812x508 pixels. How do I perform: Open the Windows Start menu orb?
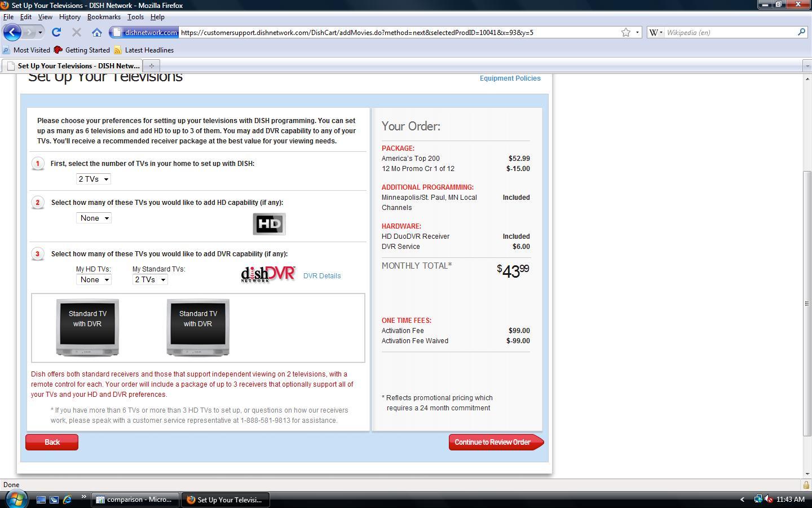click(15, 499)
